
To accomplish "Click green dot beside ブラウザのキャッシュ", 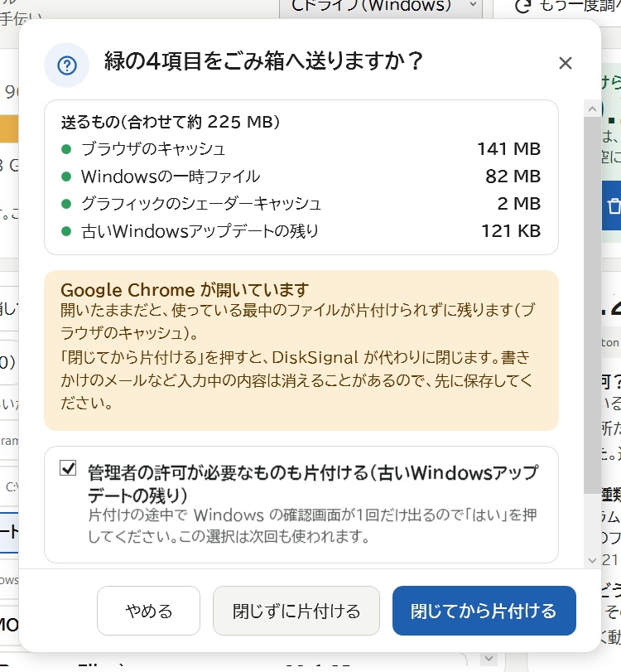I will click(x=66, y=149).
